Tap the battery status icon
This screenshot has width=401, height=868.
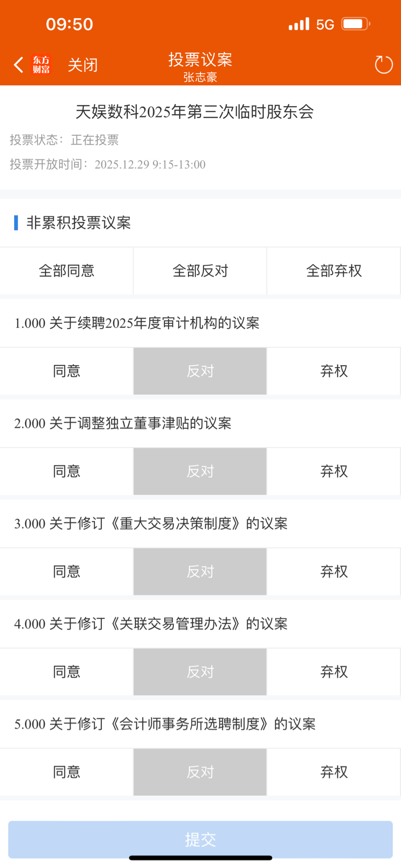click(x=356, y=24)
